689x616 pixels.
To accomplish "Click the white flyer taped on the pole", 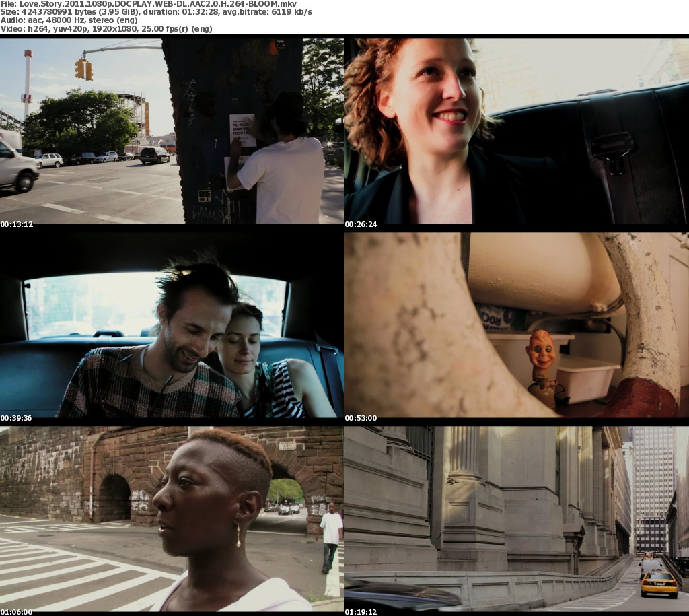I will [x=242, y=129].
